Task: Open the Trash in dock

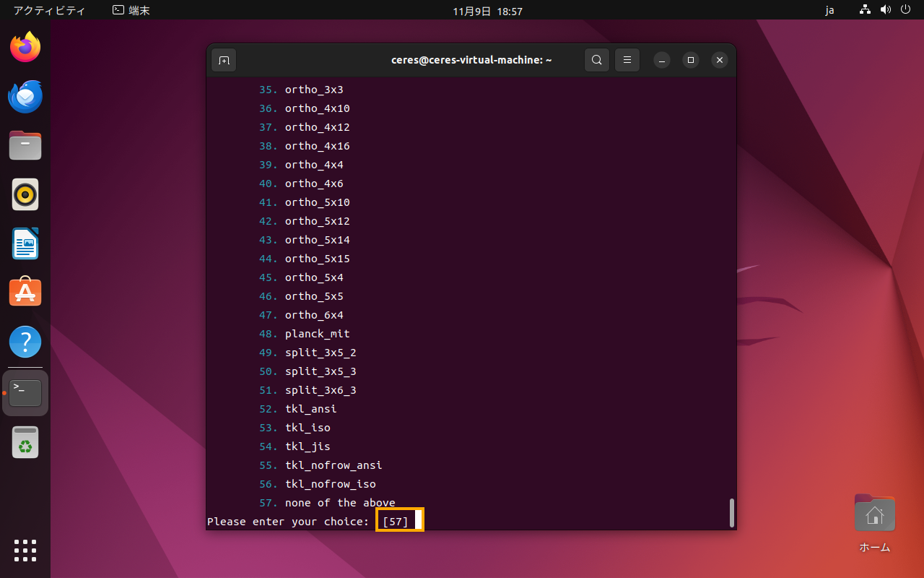Action: click(x=25, y=442)
